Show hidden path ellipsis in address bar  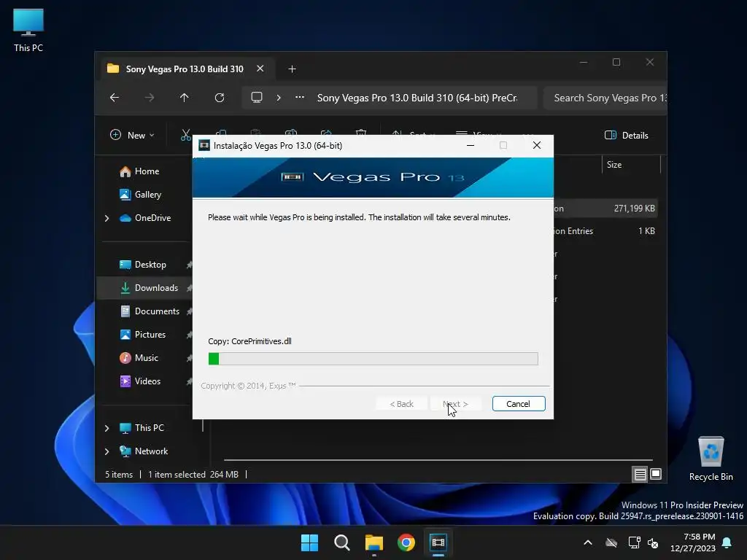(300, 97)
